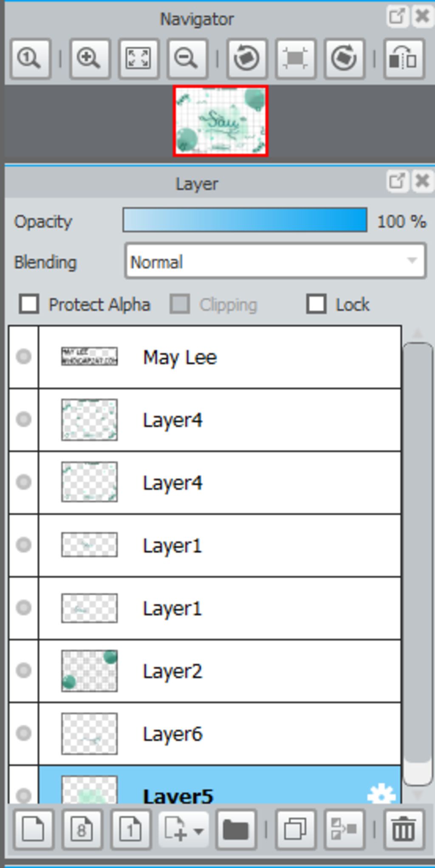Viewport: 435px width, 868px height.
Task: Click the flip view horizontally icon
Action: point(404,59)
